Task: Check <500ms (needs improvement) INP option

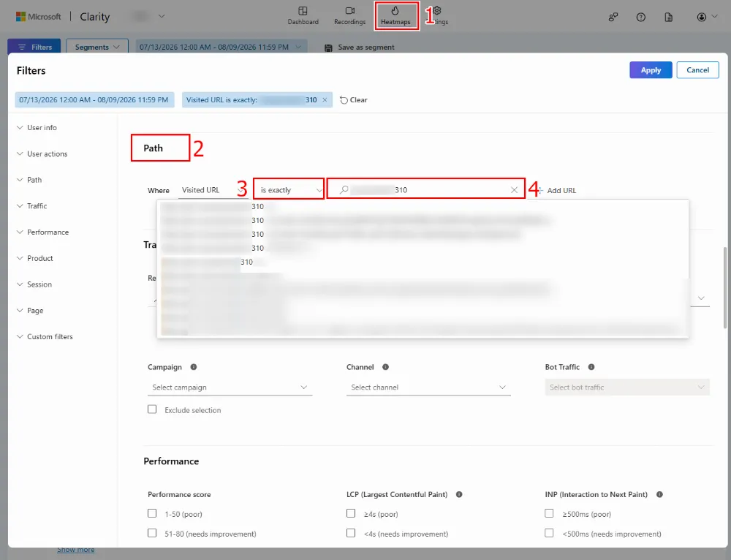Action: pyautogui.click(x=549, y=533)
